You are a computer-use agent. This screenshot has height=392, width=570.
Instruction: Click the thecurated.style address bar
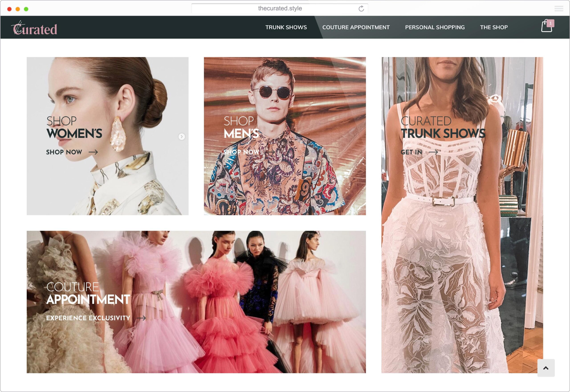point(280,8)
